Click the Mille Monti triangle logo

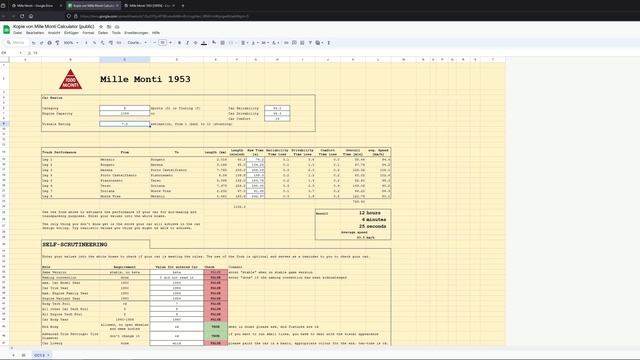[71, 79]
